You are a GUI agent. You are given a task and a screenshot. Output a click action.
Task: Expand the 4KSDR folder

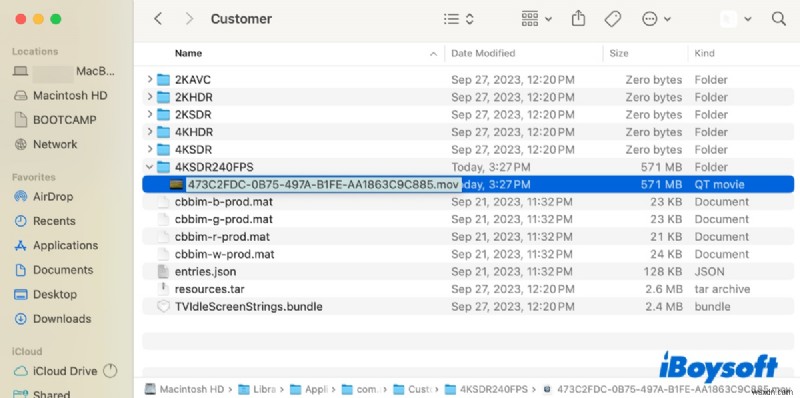(x=149, y=150)
